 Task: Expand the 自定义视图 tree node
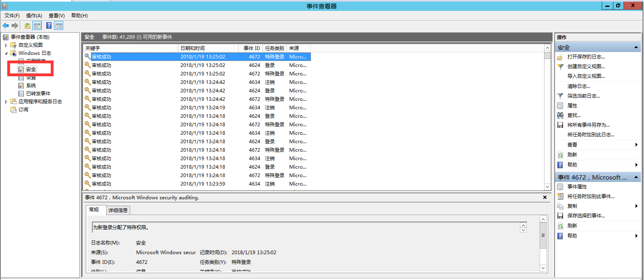click(x=6, y=45)
